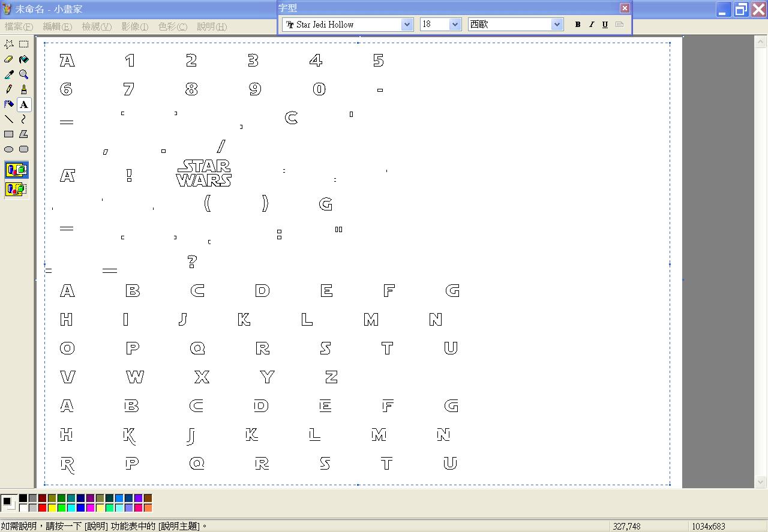Choose the lime green palette color

[x=61, y=508]
